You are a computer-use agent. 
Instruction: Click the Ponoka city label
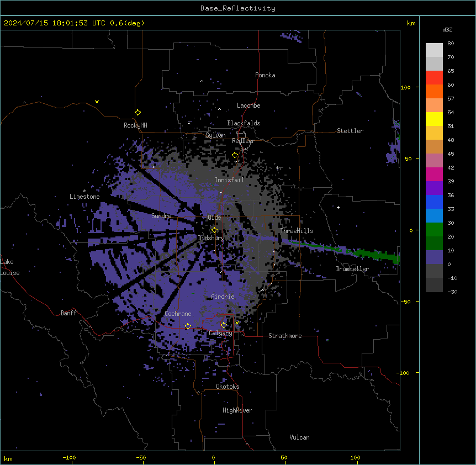pyautogui.click(x=265, y=75)
